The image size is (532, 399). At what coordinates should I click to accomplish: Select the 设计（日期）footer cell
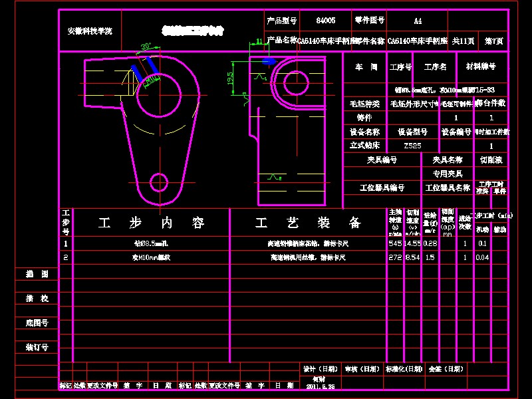(x=321, y=369)
